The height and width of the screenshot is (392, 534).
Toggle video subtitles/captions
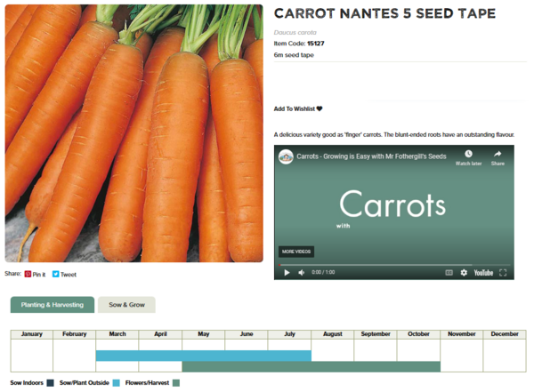449,273
